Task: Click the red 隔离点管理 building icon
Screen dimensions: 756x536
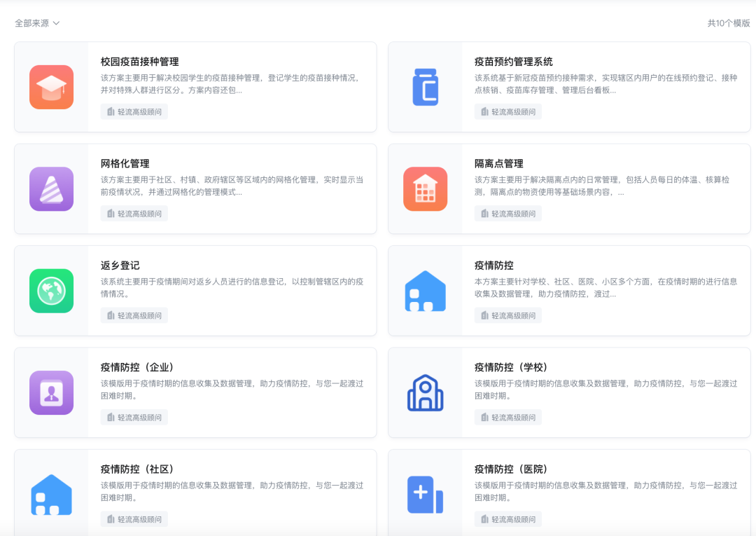Action: click(x=425, y=188)
